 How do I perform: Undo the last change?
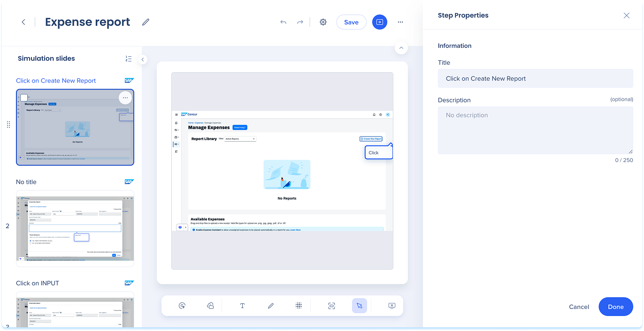point(283,22)
